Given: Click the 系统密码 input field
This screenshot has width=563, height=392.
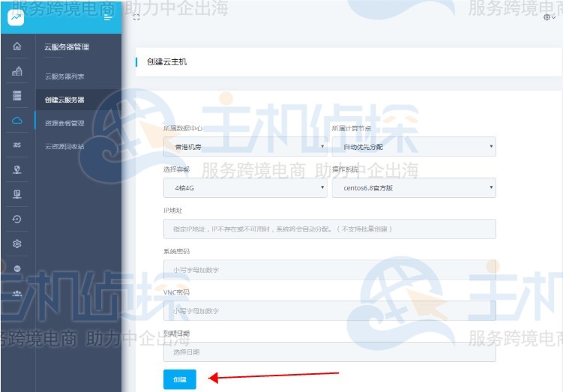Looking at the screenshot, I should coord(330,270).
